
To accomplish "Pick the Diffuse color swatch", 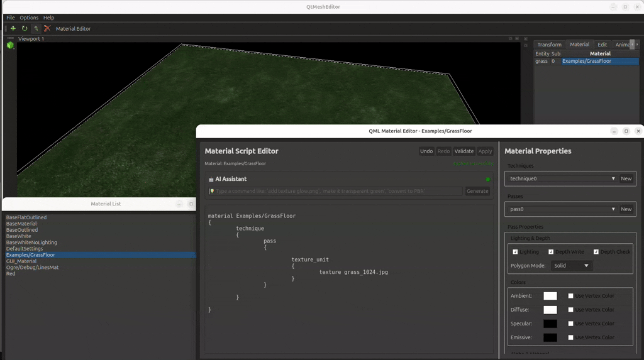I will point(550,310).
